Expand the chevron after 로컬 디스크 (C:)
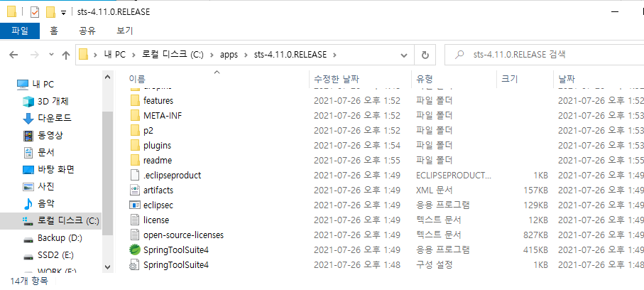Image resolution: width=644 pixels, height=290 pixels. click(x=212, y=55)
